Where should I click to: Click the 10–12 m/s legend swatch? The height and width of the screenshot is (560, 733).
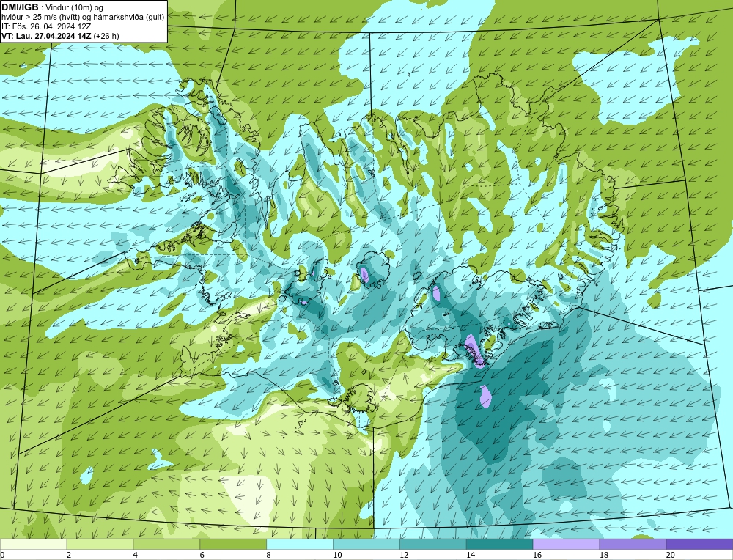click(x=366, y=544)
